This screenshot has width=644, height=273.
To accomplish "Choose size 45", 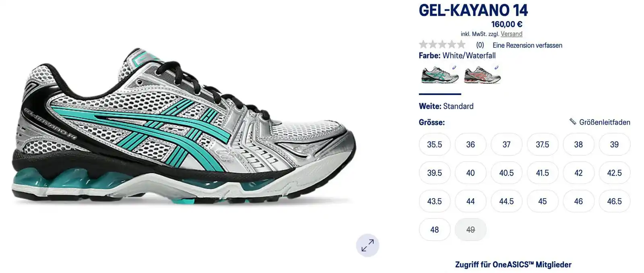I will point(542,201).
